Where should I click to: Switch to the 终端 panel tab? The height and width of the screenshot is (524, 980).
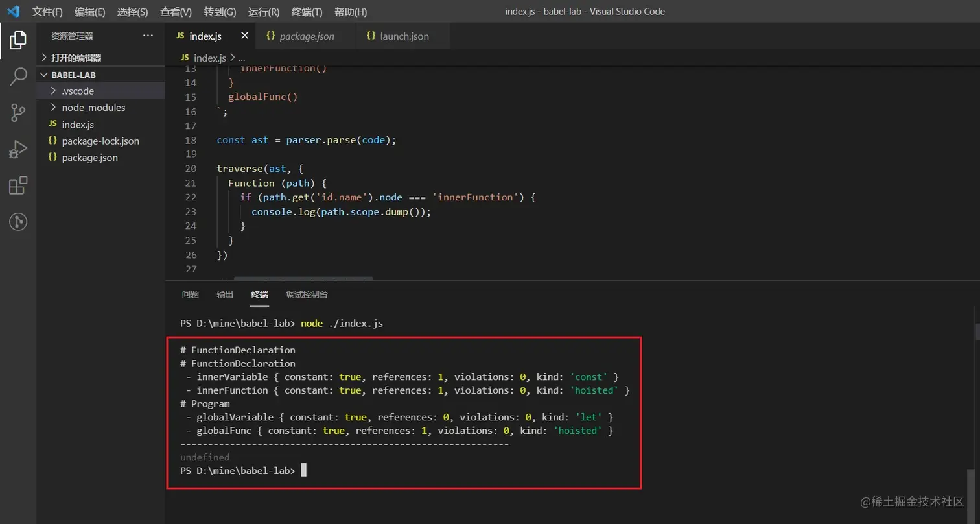click(260, 294)
